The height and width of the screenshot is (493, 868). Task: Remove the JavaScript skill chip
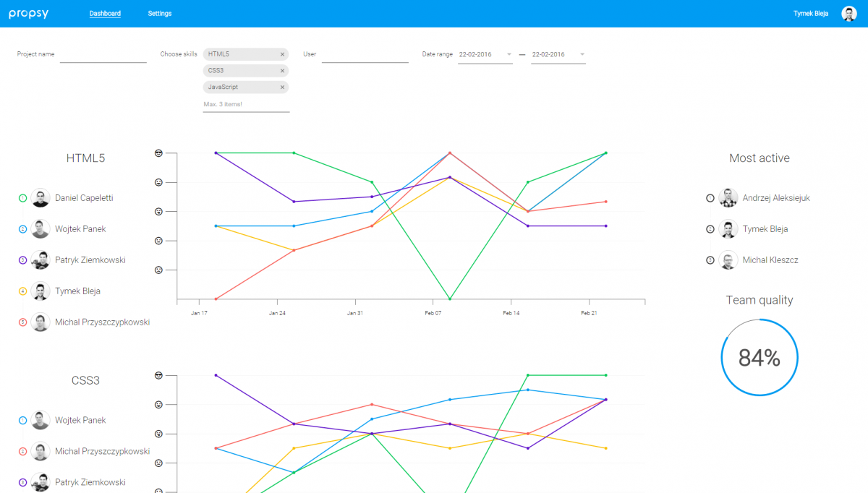282,87
